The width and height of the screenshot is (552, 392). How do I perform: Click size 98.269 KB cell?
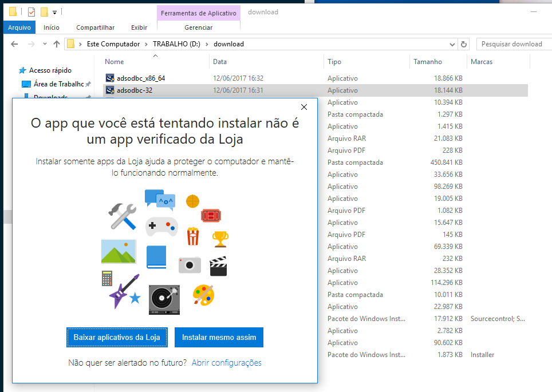pos(448,186)
